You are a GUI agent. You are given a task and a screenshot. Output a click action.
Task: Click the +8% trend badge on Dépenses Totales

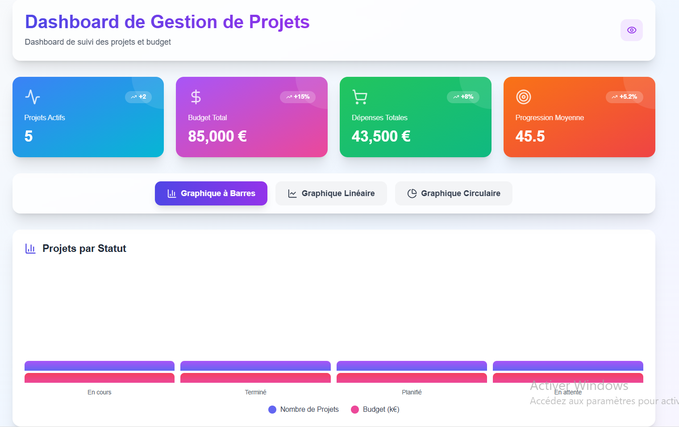[462, 97]
